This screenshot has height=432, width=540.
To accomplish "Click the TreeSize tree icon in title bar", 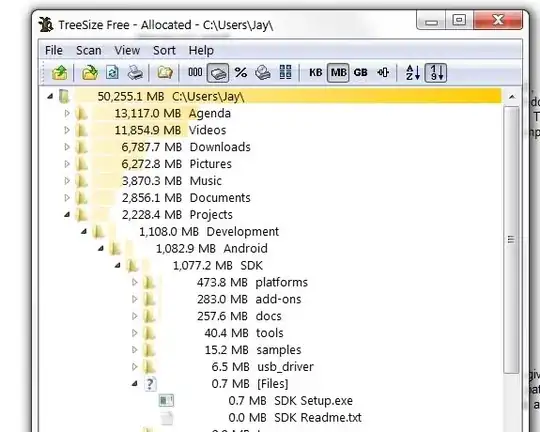I will click(x=46, y=24).
